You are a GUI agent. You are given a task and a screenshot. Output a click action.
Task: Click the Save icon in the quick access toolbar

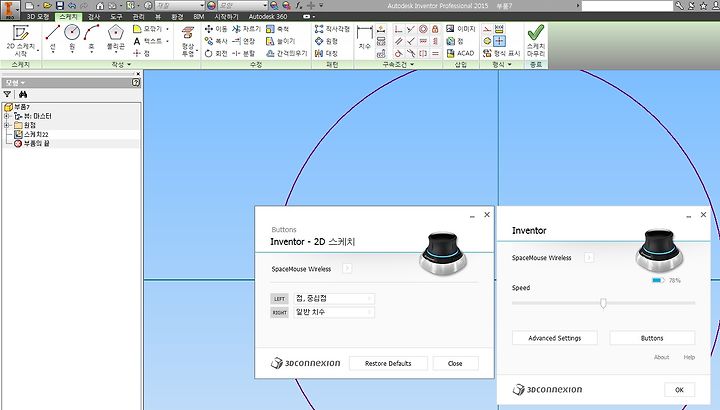coord(60,6)
